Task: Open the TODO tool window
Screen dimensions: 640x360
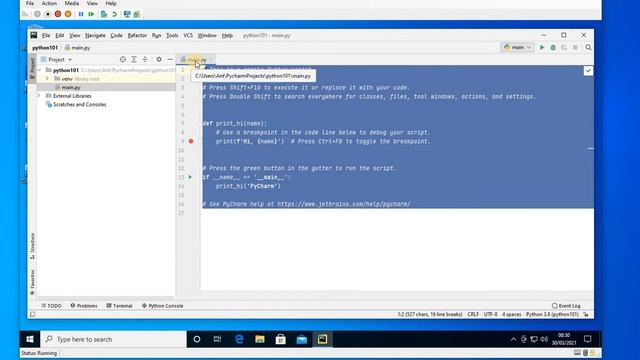Action: tap(51, 306)
